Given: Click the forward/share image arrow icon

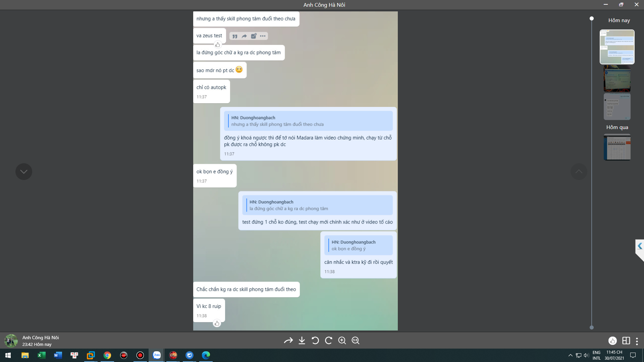Looking at the screenshot, I should coord(288,341).
